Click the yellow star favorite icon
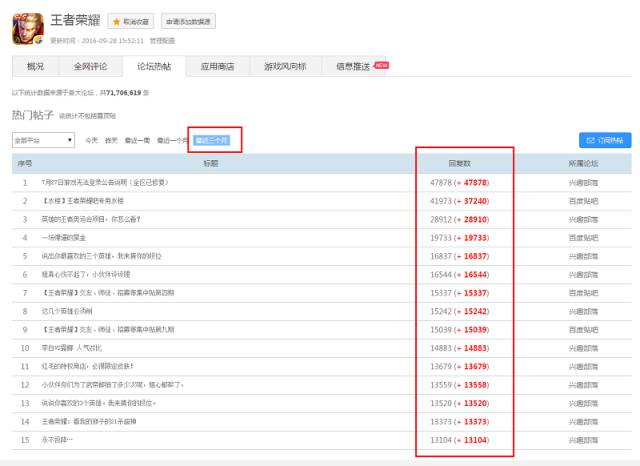Viewport: 640px width, 466px height. (116, 22)
